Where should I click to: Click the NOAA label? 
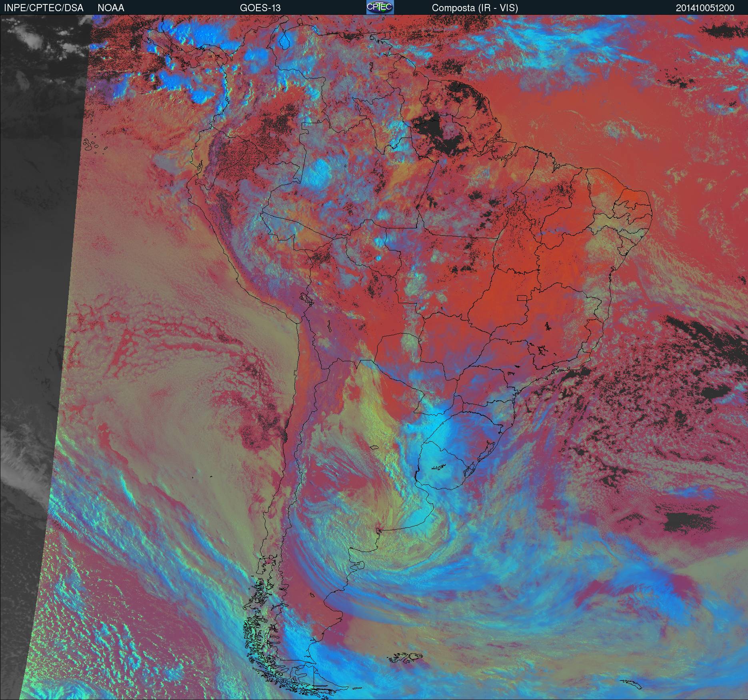click(111, 8)
